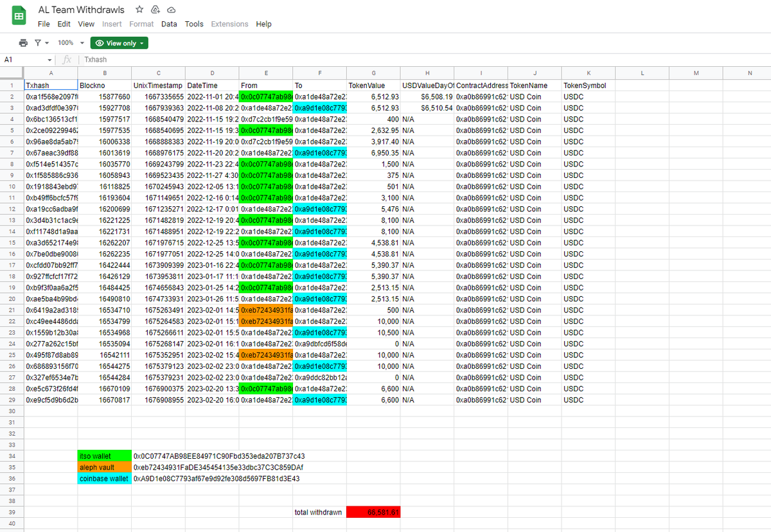Click the timestamp 1676908955 cell
This screenshot has width=771, height=532.
(159, 400)
